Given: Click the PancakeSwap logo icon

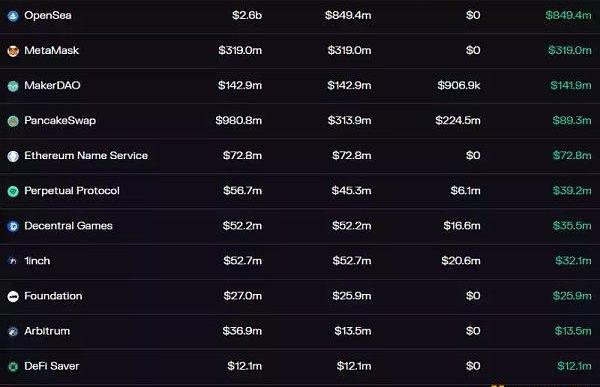Looking at the screenshot, I should pyautogui.click(x=13, y=121).
